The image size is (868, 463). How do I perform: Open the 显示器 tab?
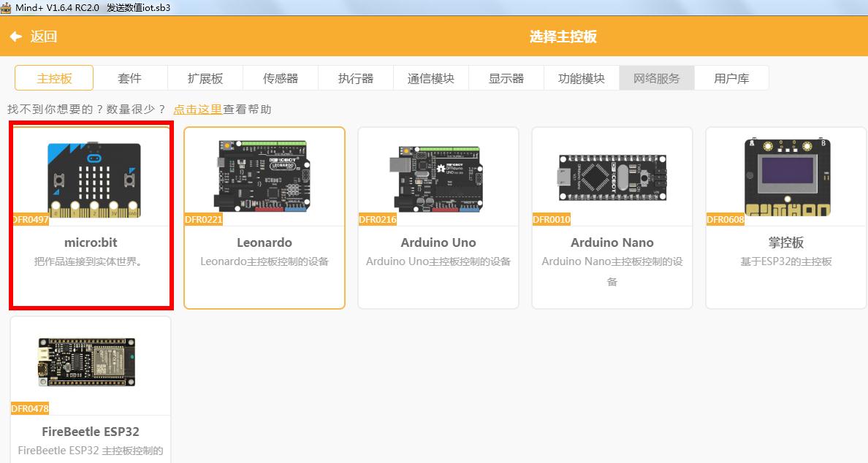click(x=506, y=78)
